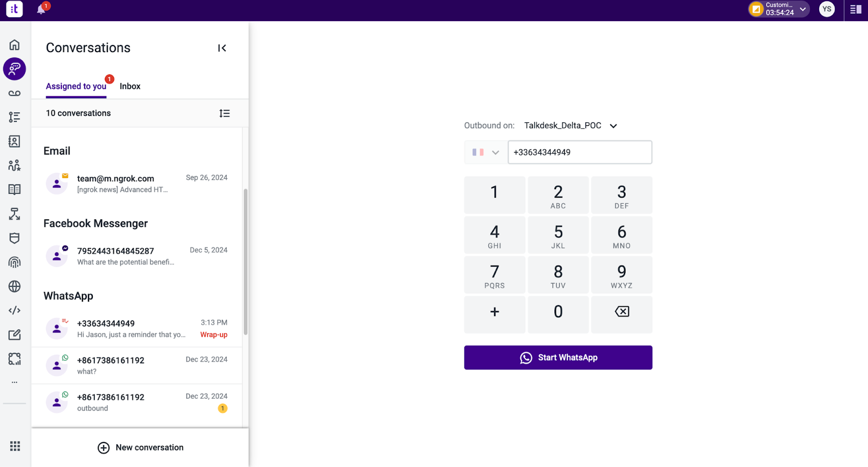Go to the Home sidebar icon
This screenshot has height=467, width=868.
click(15, 45)
